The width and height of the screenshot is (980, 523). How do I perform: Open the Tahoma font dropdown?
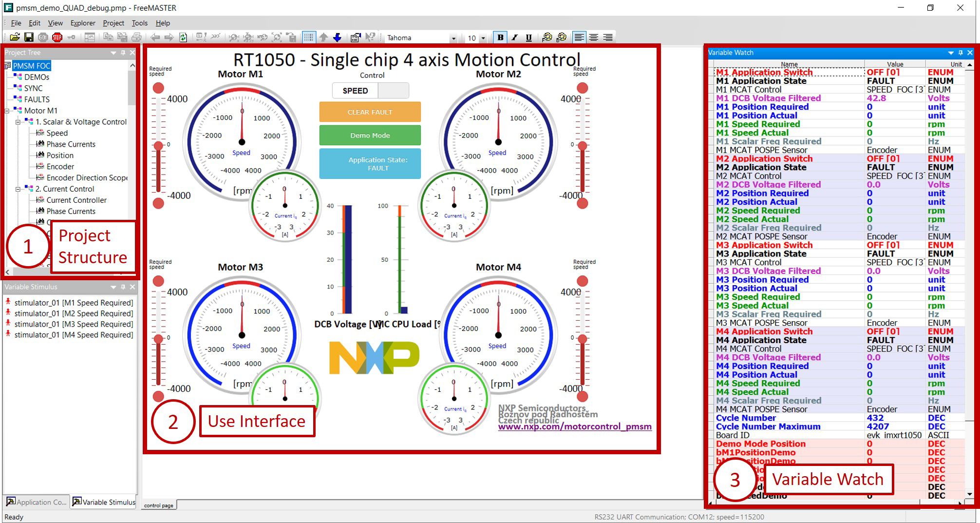453,38
